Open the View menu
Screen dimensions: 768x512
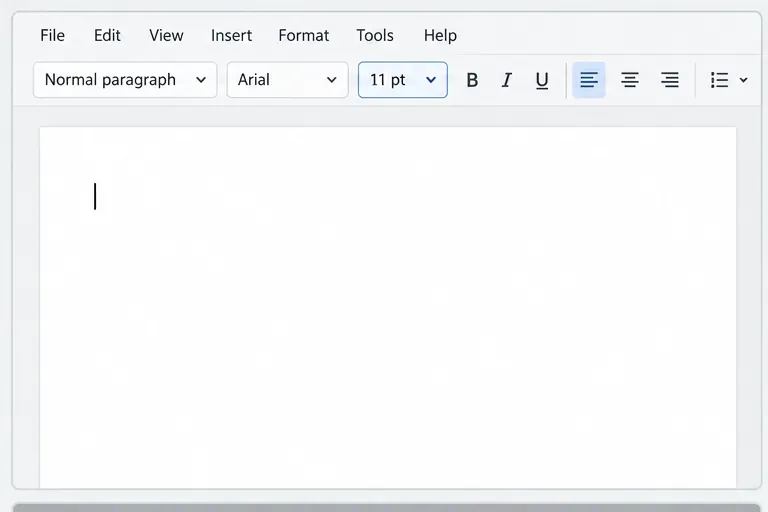(166, 35)
